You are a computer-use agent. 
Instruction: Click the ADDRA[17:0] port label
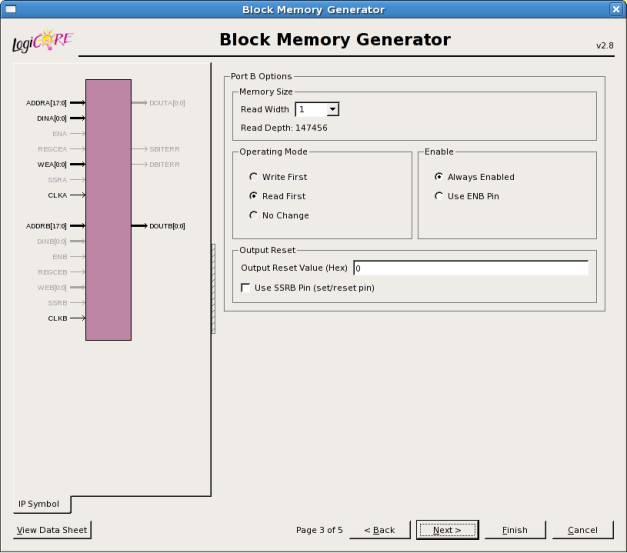pyautogui.click(x=46, y=103)
